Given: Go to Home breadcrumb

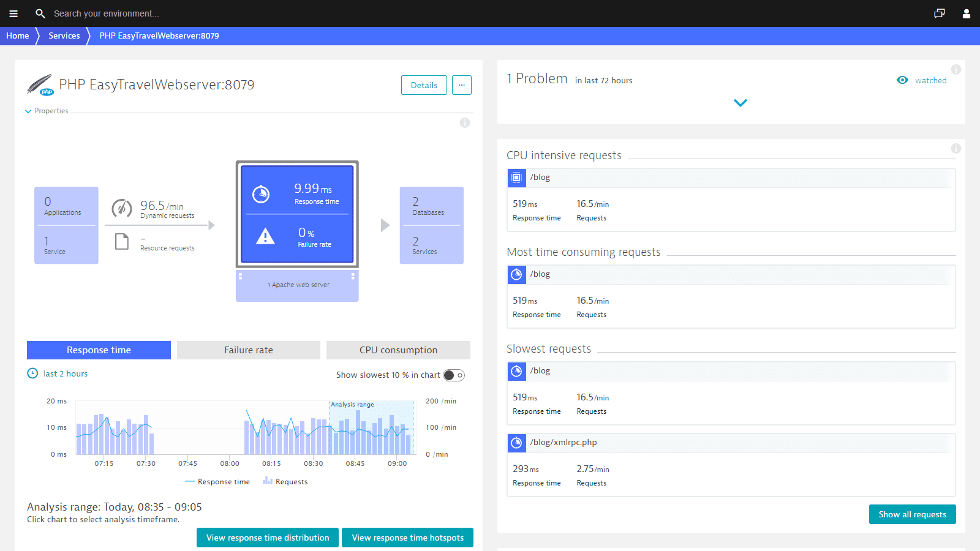Looking at the screenshot, I should pyautogui.click(x=18, y=36).
